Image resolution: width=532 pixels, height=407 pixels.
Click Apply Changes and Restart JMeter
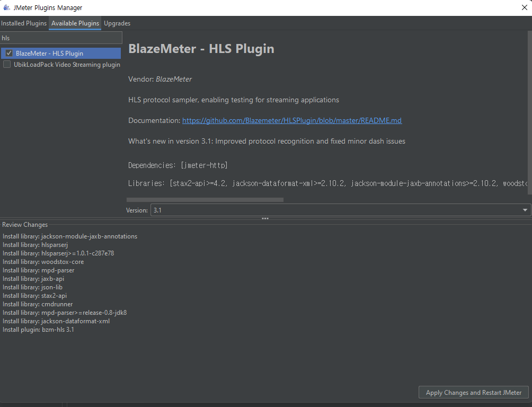pos(474,392)
